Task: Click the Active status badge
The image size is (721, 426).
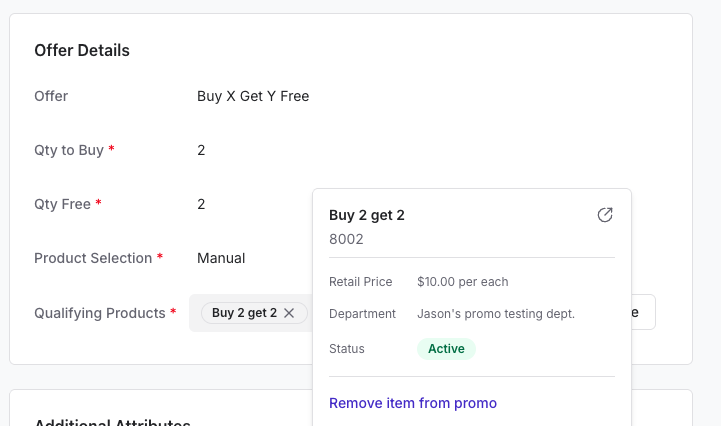Action: click(x=446, y=349)
